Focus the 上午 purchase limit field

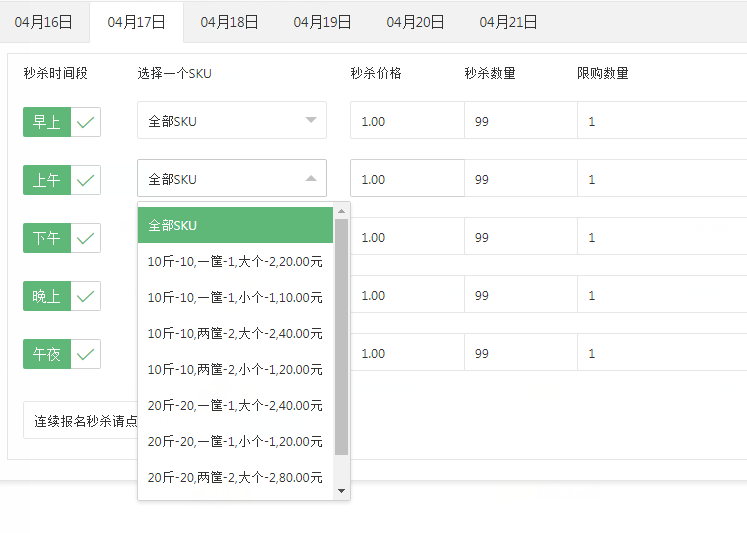(x=662, y=178)
